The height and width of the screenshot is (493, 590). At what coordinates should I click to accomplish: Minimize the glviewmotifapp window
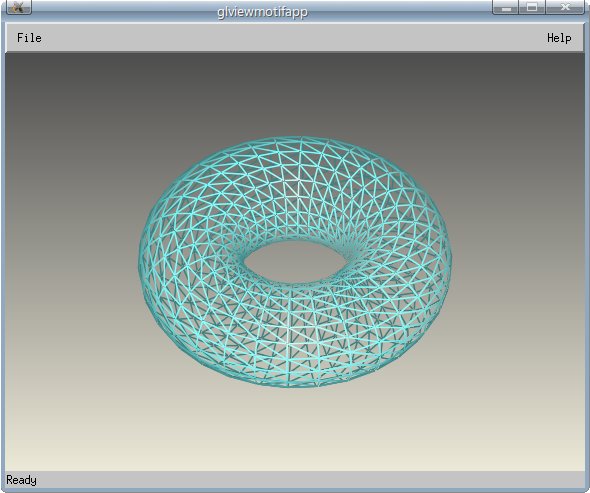[506, 7]
